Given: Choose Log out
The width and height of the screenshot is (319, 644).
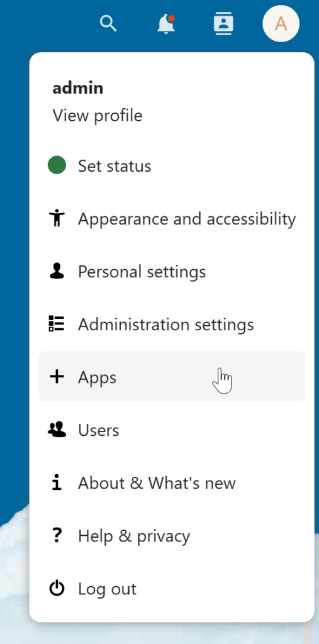Looking at the screenshot, I should 172,588.
